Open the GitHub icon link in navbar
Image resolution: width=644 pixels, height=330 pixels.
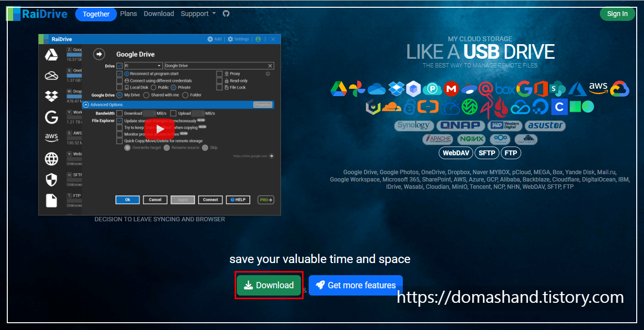pos(226,14)
